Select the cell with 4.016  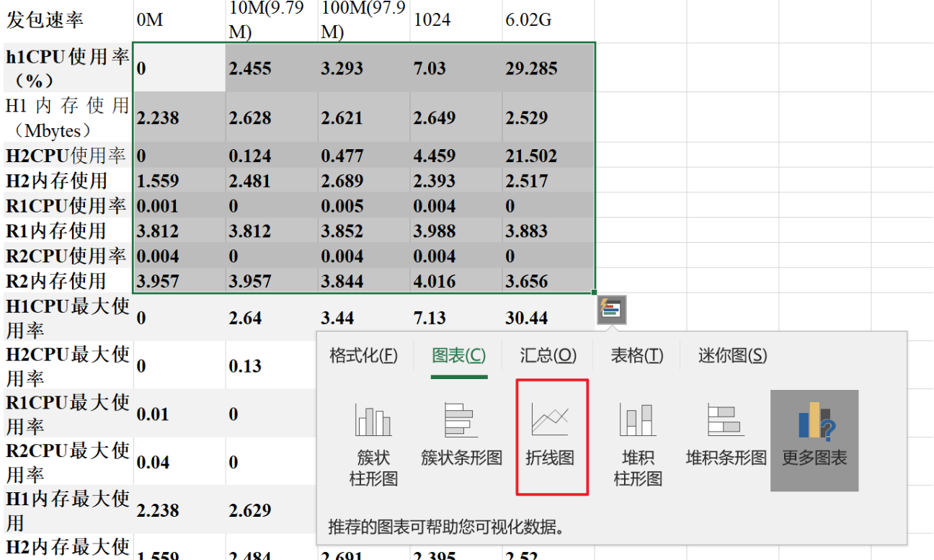pyautogui.click(x=455, y=281)
